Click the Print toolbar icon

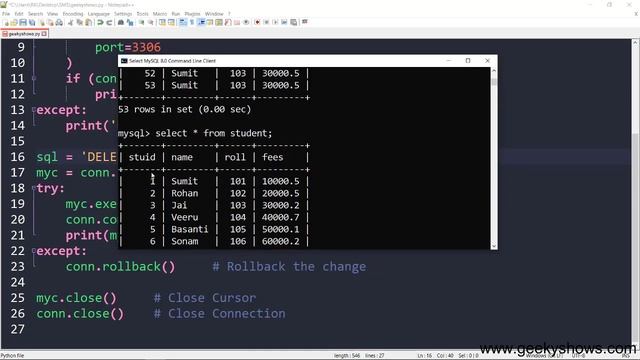click(x=59, y=22)
